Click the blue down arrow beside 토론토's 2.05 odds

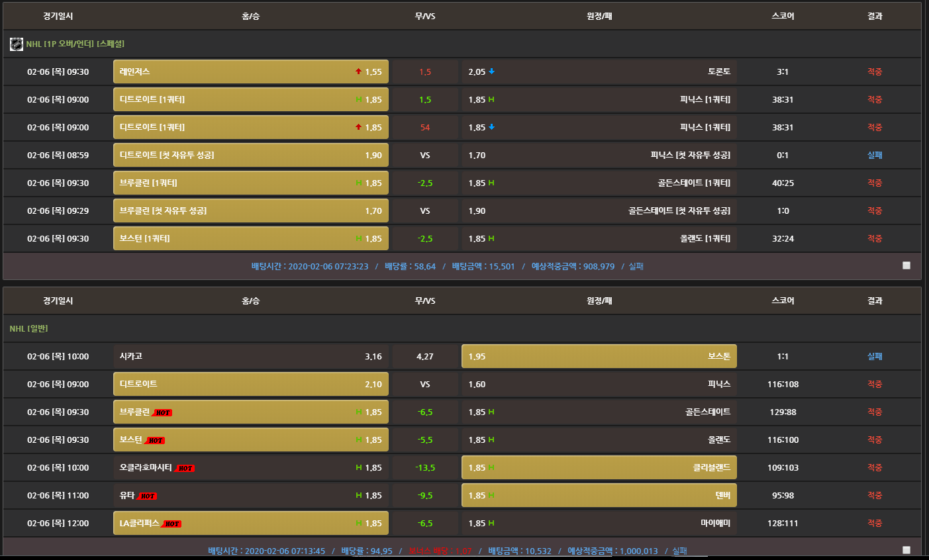[x=492, y=71]
